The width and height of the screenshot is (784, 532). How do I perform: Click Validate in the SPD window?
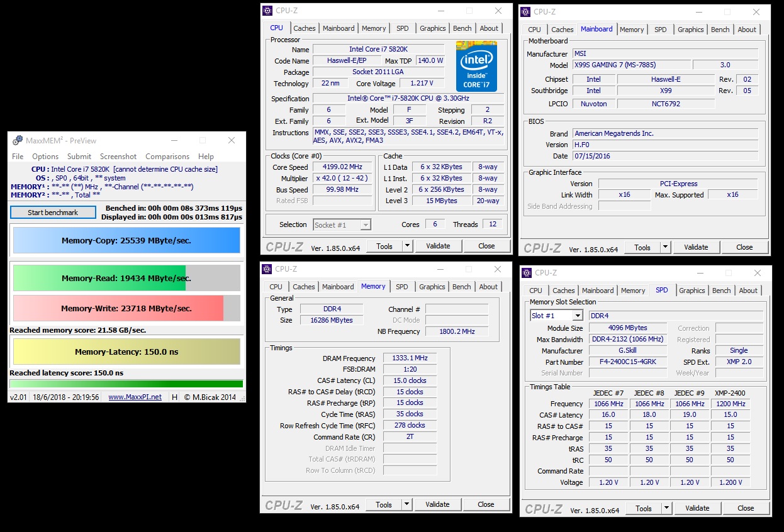pos(697,508)
